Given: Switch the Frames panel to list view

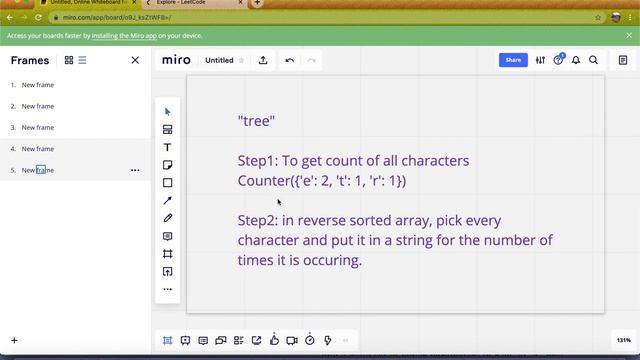Looking at the screenshot, I should [x=82, y=60].
